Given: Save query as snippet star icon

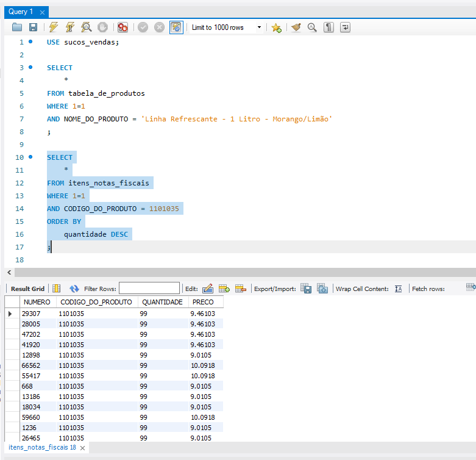Looking at the screenshot, I should tap(276, 27).
